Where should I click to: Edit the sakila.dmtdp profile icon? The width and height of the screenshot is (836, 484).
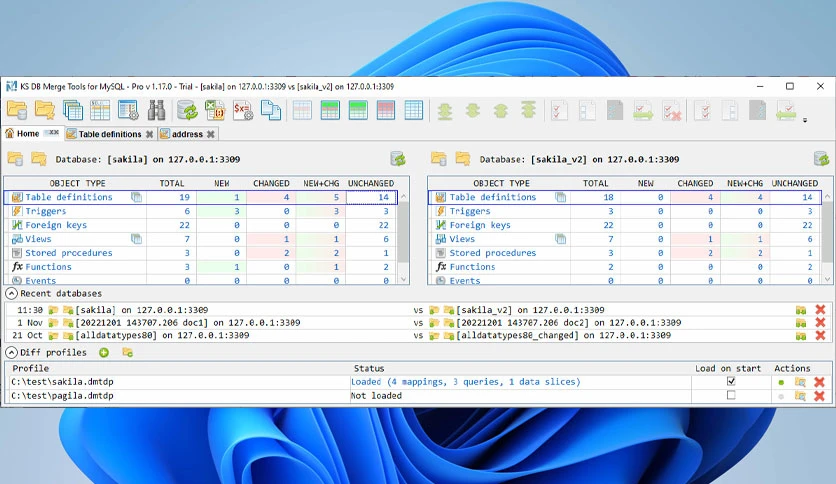[800, 382]
